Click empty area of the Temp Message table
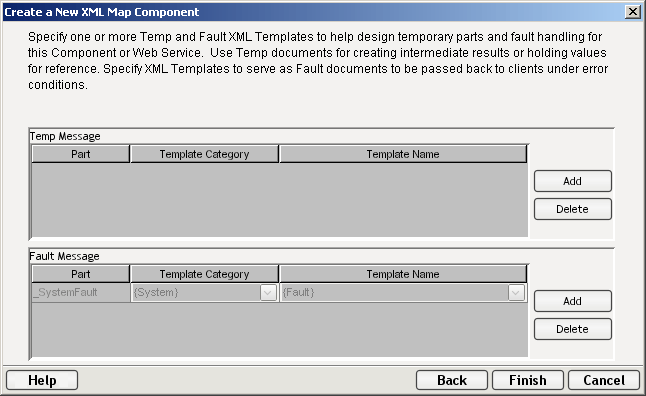646x396 pixels. pos(279,200)
